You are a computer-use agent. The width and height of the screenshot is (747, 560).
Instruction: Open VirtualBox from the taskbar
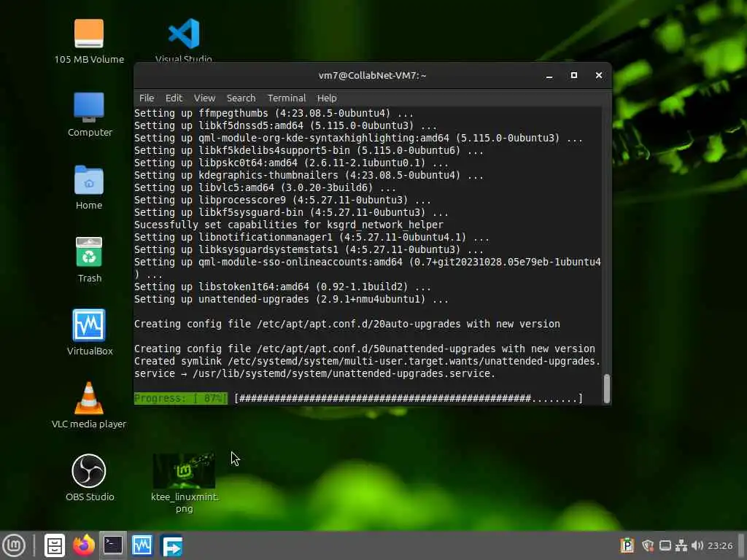[142, 545]
